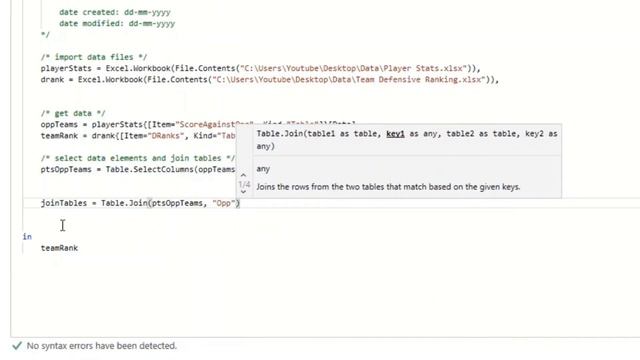Click the '/* import data files */' comment
This screenshot has height=360, width=640.
tap(93, 57)
